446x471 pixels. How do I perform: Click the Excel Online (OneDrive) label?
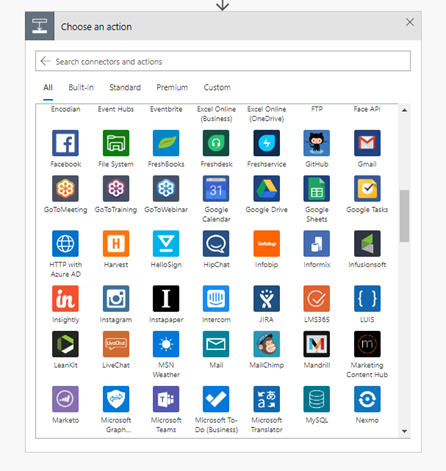point(266,114)
